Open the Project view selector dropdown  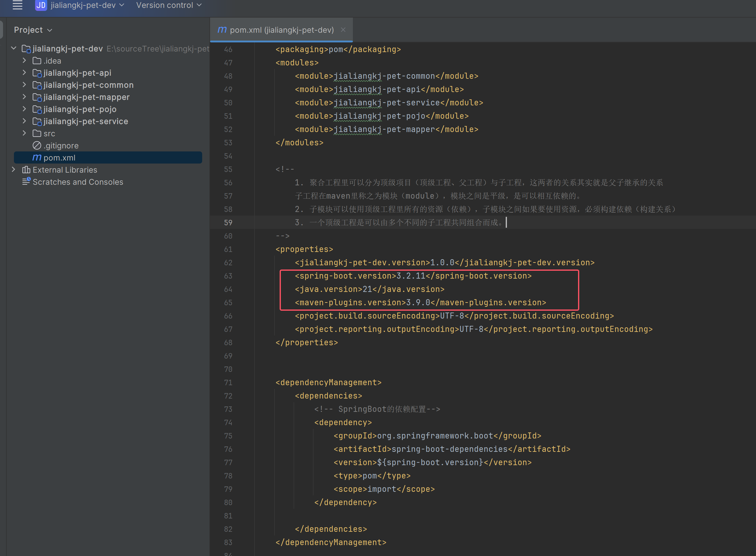tap(33, 30)
